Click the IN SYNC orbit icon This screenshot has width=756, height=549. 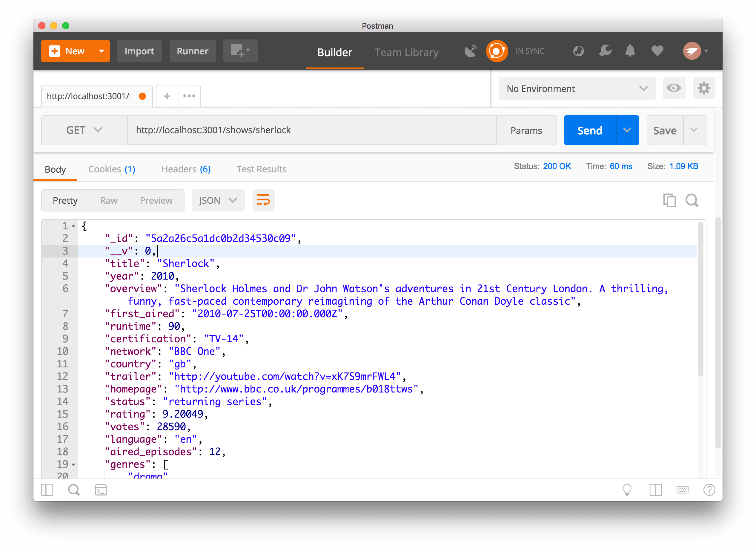pos(497,51)
